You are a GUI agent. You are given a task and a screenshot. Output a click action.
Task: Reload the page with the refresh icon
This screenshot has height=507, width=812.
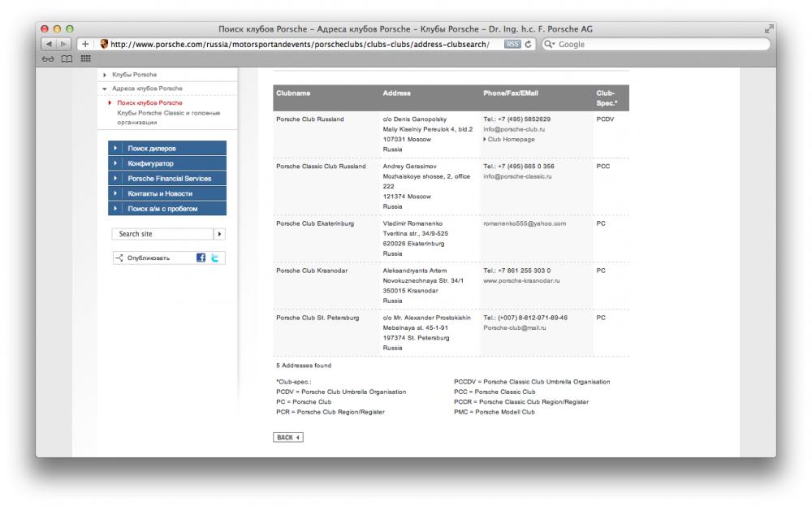[529, 44]
